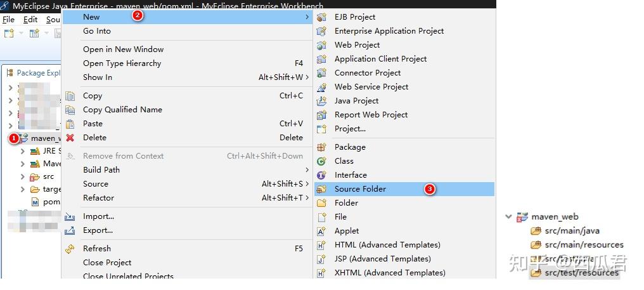This screenshot has width=644, height=290.
Task: Open the File menu in menu bar
Action: click(8, 19)
